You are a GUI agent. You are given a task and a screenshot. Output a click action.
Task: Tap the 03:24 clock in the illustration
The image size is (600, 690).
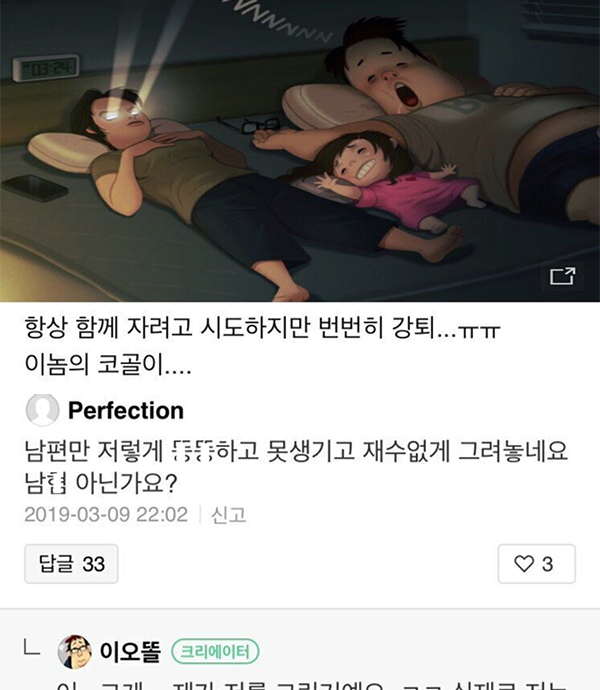tap(46, 68)
